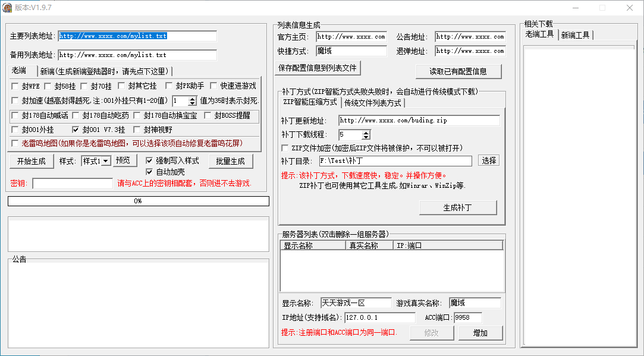The height and width of the screenshot is (356, 644).
Task: Click inside the 公告 text area
Action: (139, 305)
